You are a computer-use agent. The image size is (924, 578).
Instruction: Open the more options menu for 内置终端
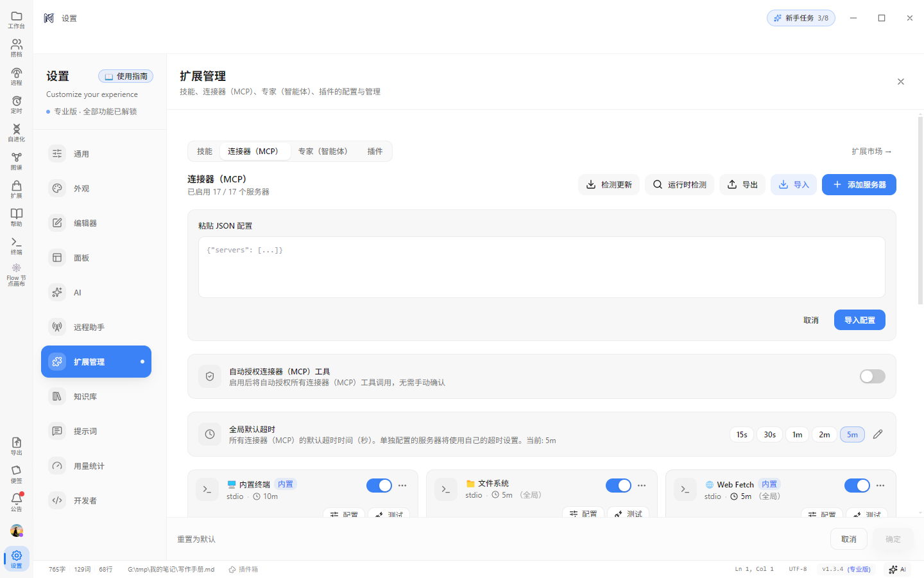402,486
